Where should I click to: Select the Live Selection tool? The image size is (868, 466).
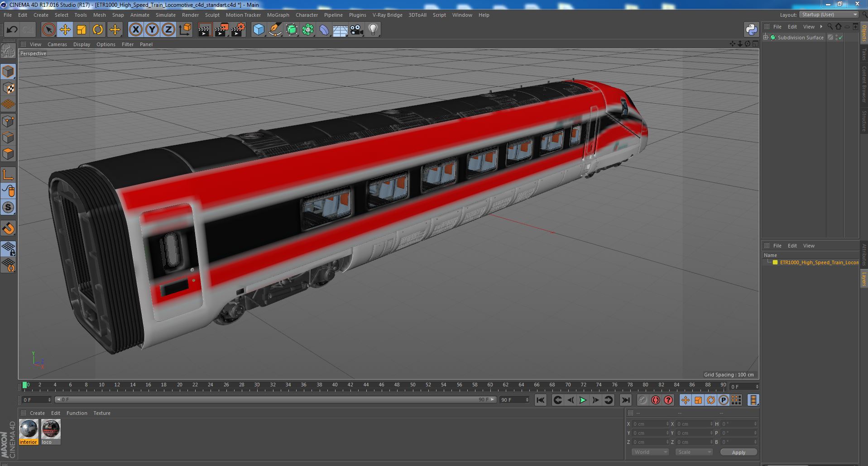tap(48, 30)
